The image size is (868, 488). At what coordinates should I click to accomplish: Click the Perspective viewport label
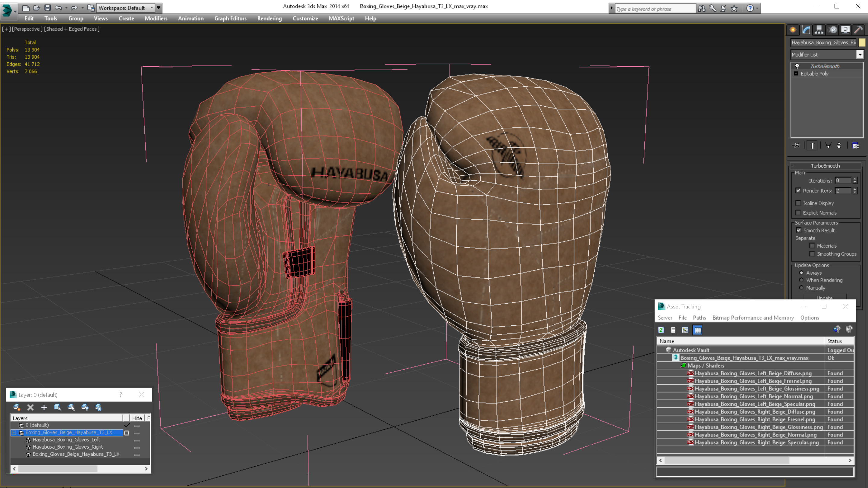click(27, 29)
